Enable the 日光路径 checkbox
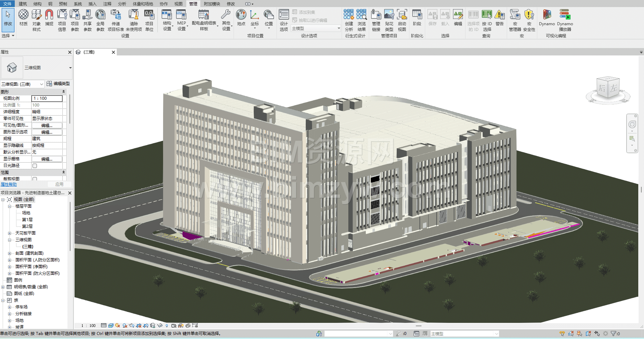The height and width of the screenshot is (339, 644). pos(35,166)
